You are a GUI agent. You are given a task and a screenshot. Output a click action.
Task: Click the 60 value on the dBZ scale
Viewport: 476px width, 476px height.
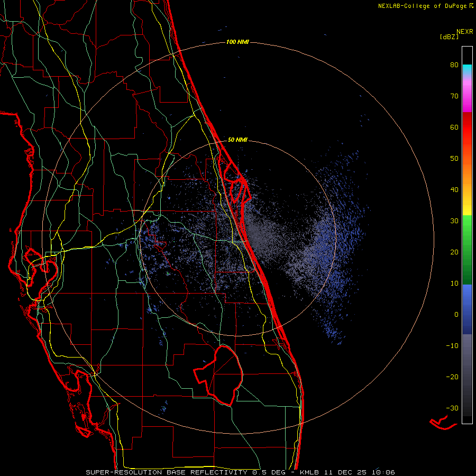pos(454,127)
